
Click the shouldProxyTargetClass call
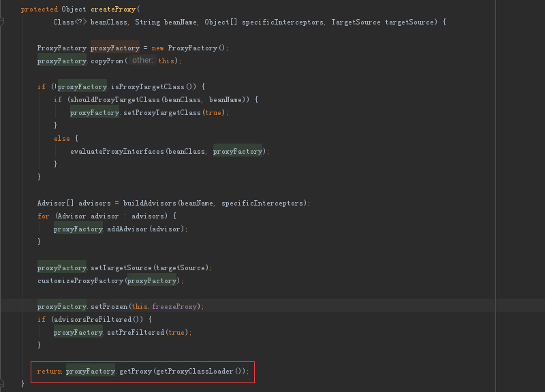point(115,100)
